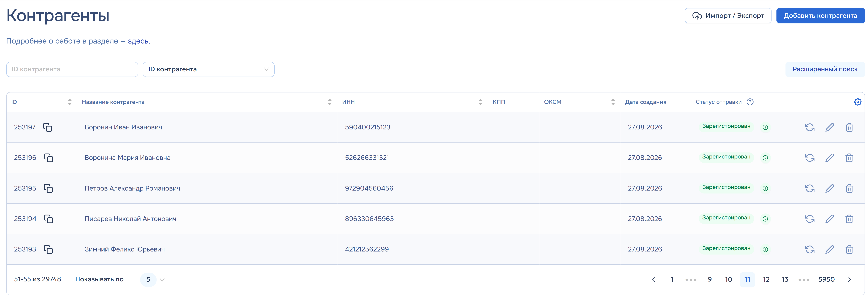Open Расширенный поиск
The image size is (868, 303).
[825, 69]
